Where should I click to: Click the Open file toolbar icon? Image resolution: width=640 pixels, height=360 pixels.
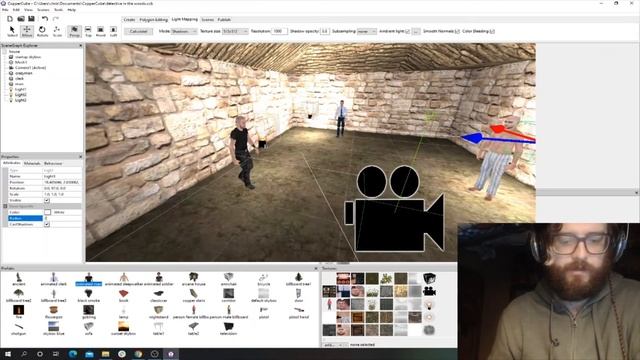21,19
